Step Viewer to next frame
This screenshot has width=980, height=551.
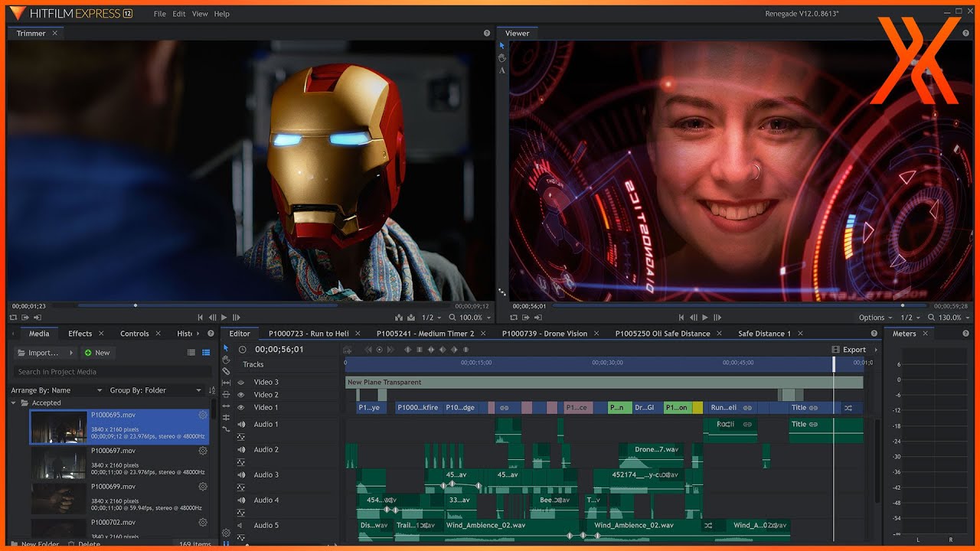[x=717, y=317]
